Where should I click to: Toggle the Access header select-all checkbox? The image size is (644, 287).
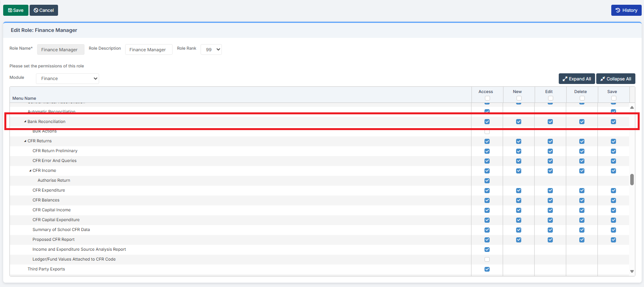[x=487, y=98]
